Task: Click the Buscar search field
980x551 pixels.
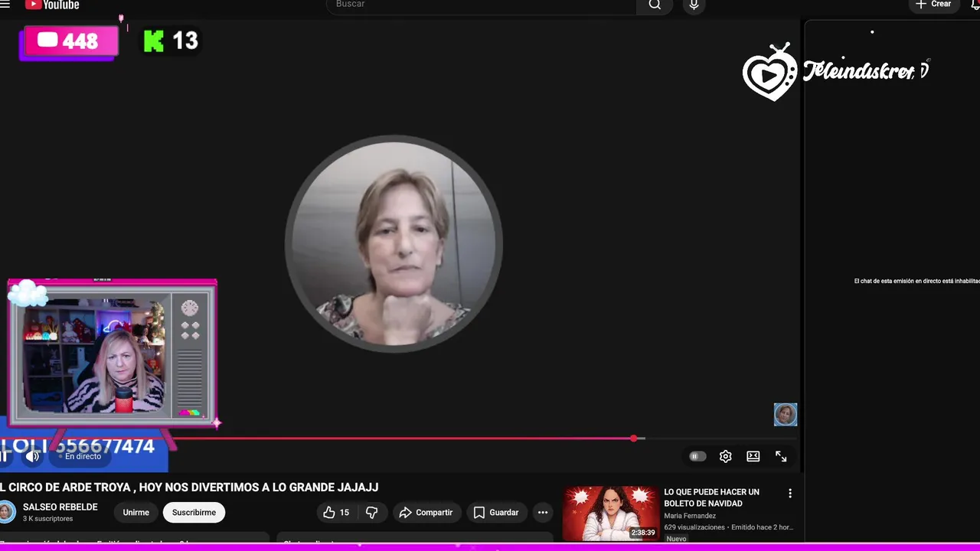Action: pos(482,5)
